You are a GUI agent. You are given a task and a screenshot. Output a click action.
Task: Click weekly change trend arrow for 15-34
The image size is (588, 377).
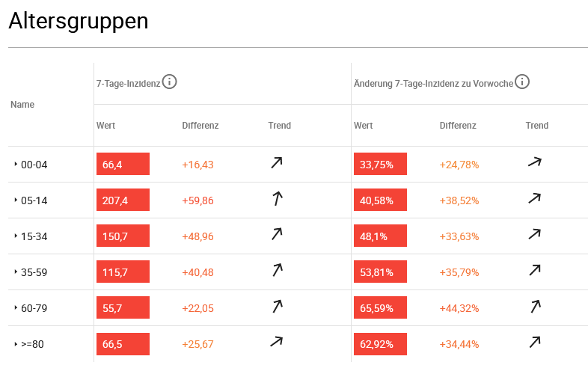point(534,235)
